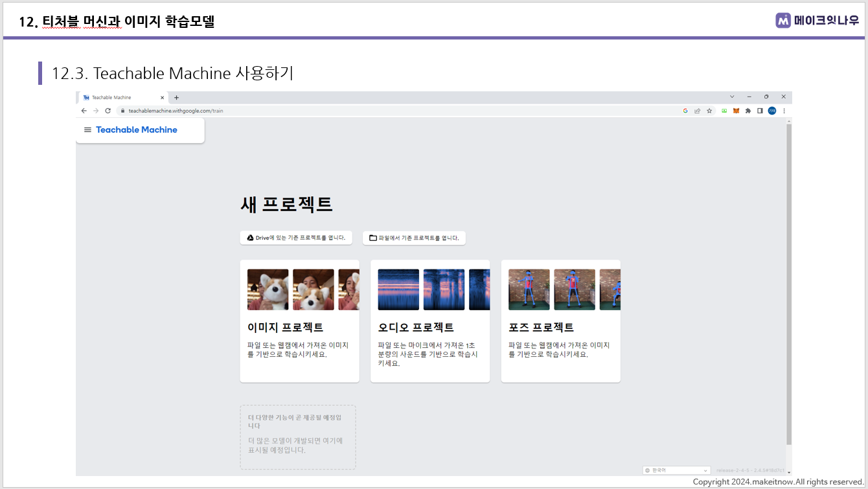
Task: Click the browser forward arrow
Action: click(96, 111)
